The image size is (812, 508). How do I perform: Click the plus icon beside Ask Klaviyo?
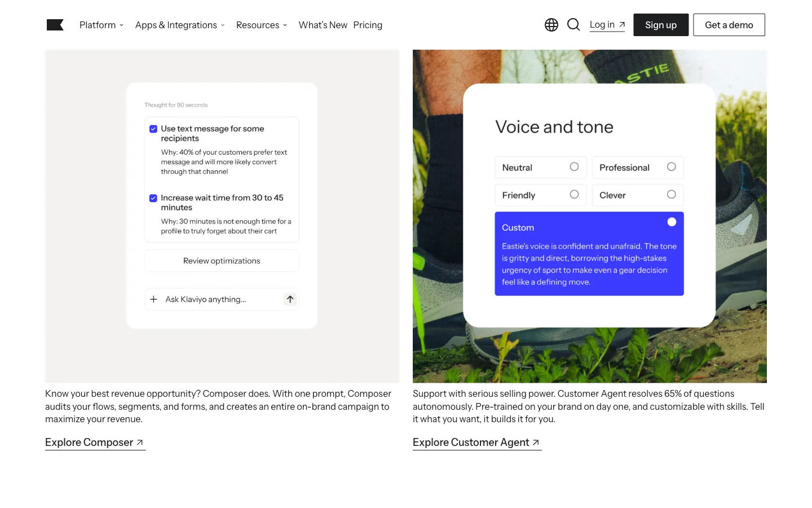pos(153,299)
